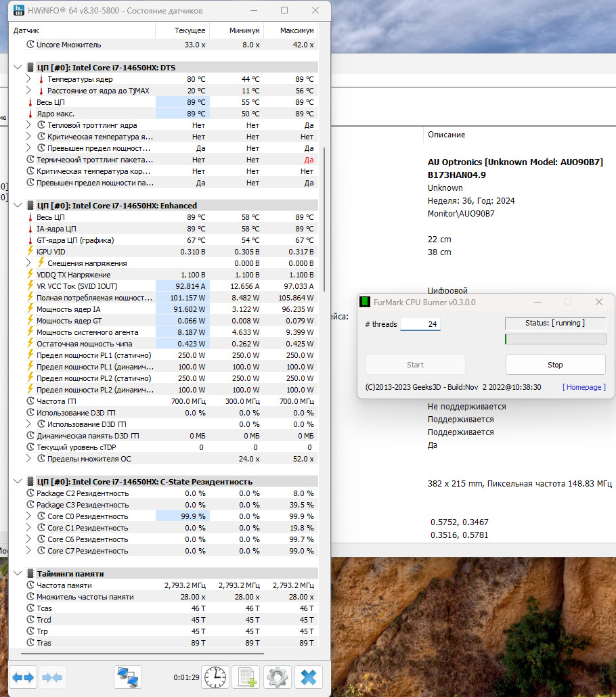Stop the FurMark CPU burn test
Image resolution: width=616 pixels, height=697 pixels.
tap(555, 365)
